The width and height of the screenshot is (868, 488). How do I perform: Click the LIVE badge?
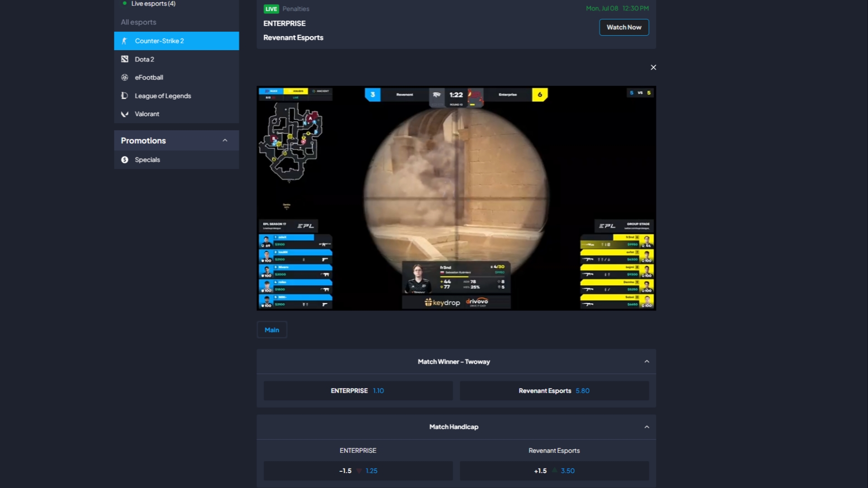pos(271,9)
